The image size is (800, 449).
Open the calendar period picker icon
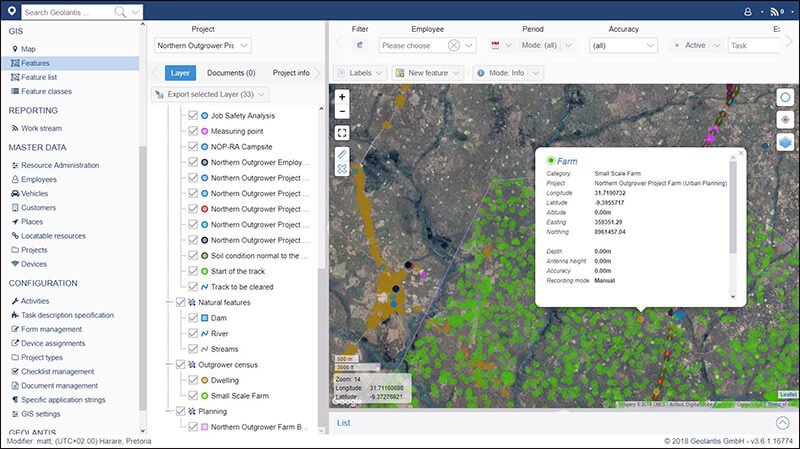(495, 45)
